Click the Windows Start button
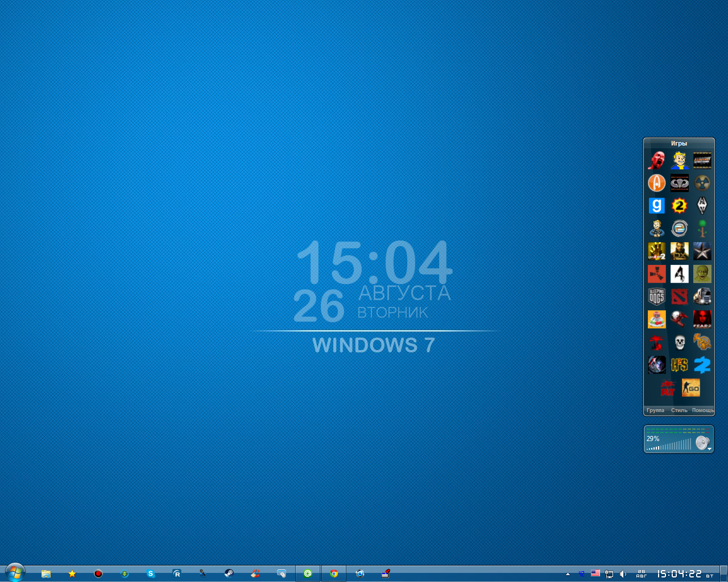 tap(15, 573)
